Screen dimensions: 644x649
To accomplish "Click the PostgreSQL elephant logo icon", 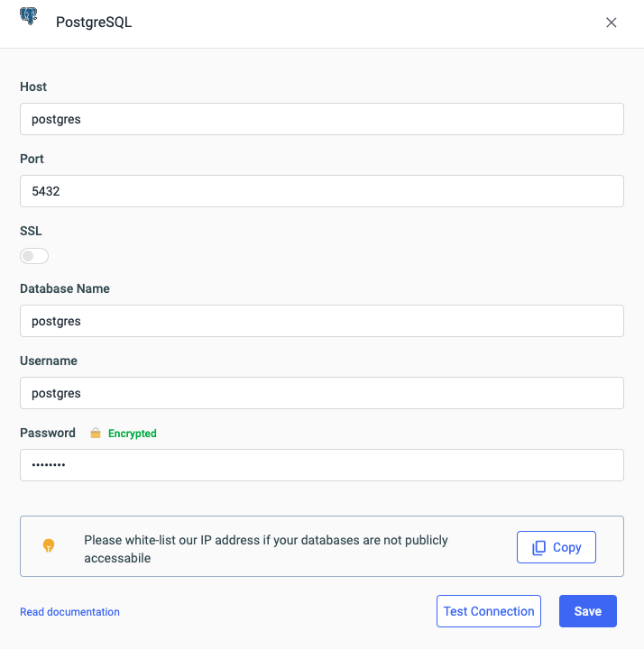I will (29, 17).
